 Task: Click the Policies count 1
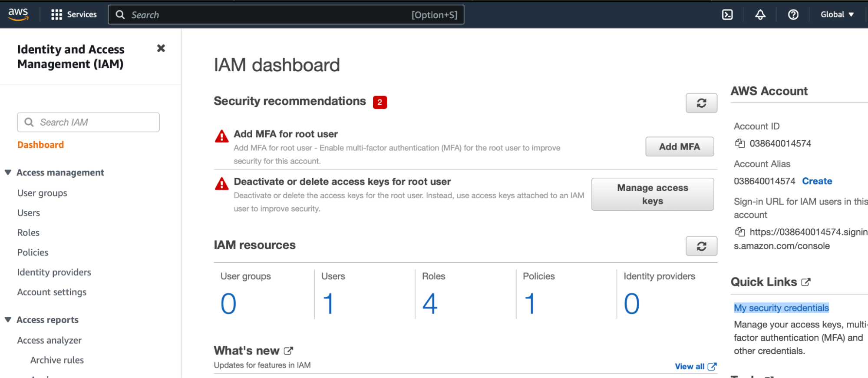coord(530,303)
